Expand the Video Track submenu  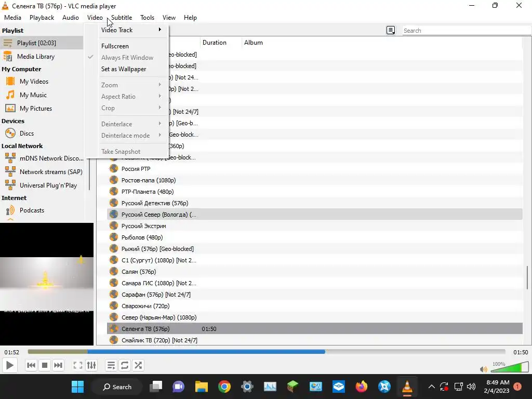127,30
